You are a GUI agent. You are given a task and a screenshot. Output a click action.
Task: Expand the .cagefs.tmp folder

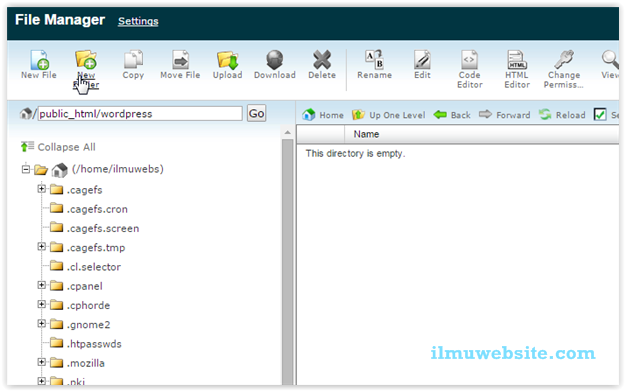(41, 247)
